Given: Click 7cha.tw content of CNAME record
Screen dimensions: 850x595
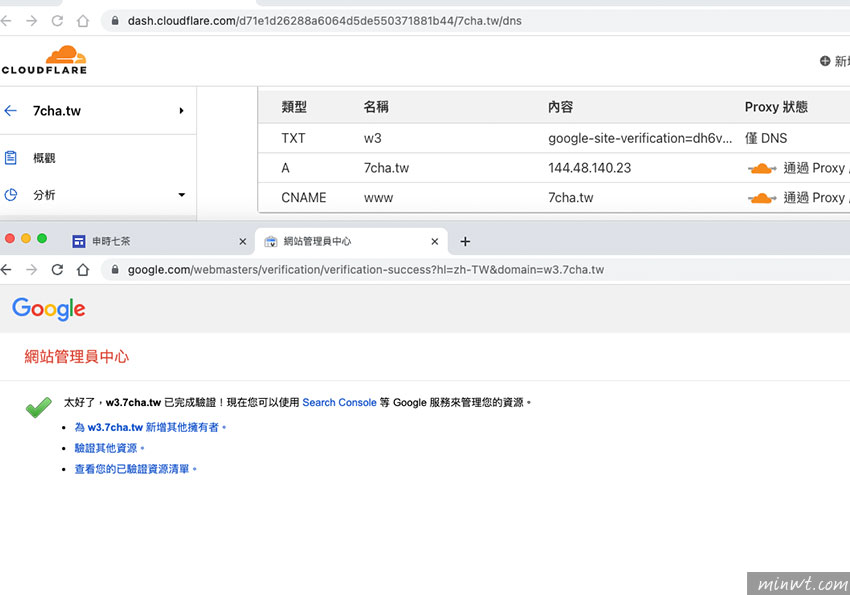Looking at the screenshot, I should click(571, 198).
